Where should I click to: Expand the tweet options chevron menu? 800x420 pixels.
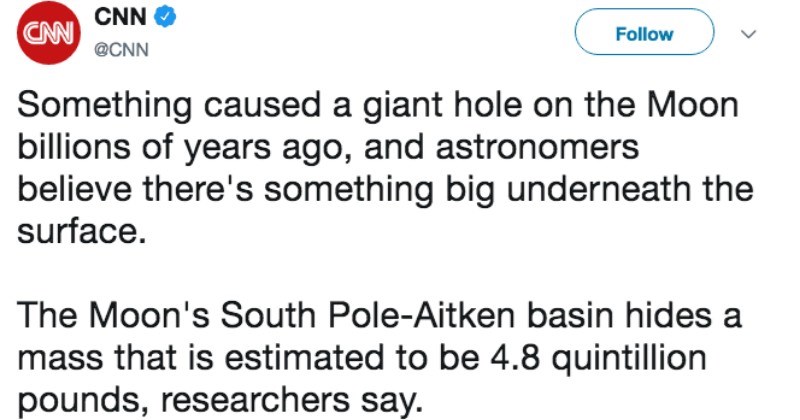tap(748, 34)
